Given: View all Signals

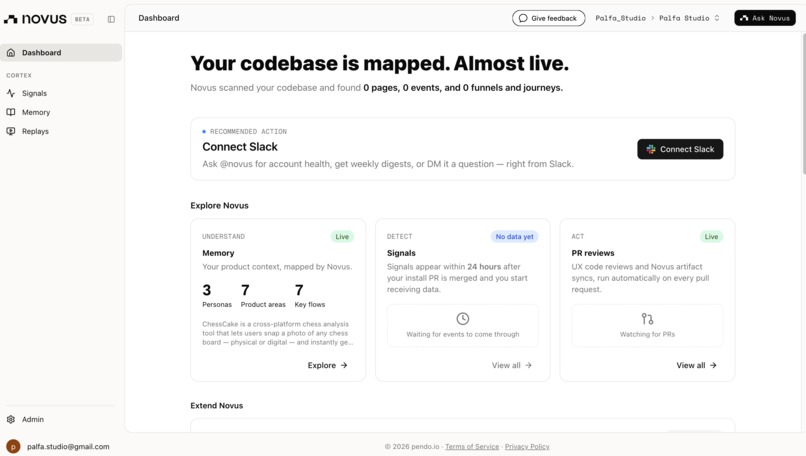Looking at the screenshot, I should tap(511, 365).
